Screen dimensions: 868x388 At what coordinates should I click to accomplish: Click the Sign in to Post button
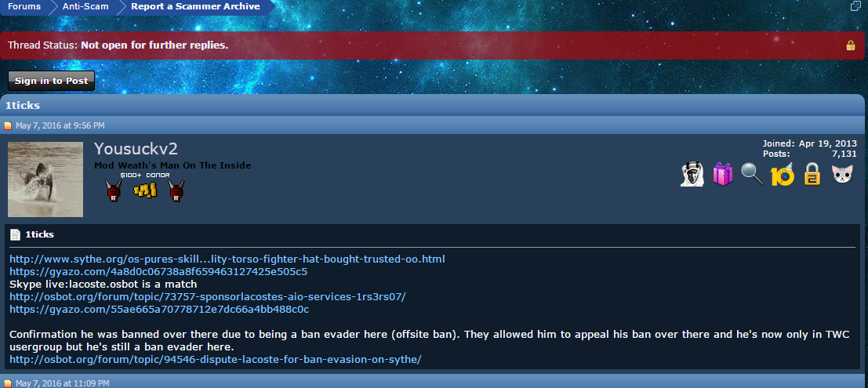click(52, 81)
